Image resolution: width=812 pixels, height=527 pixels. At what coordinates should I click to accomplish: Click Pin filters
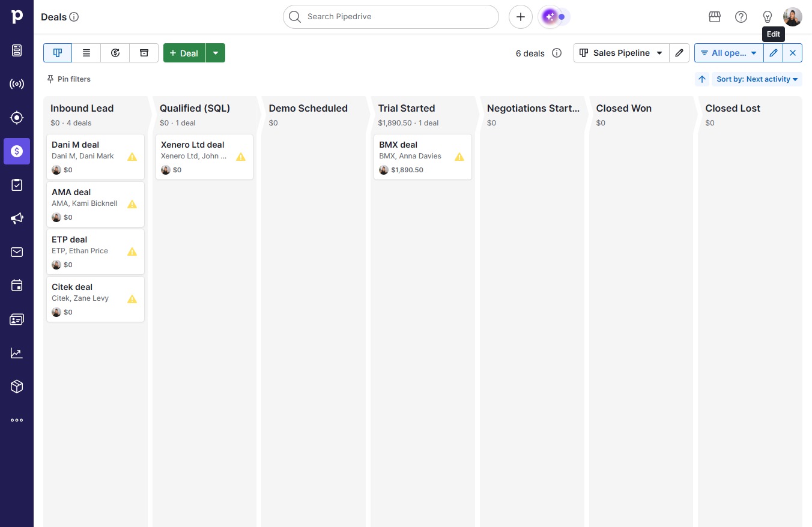point(68,79)
